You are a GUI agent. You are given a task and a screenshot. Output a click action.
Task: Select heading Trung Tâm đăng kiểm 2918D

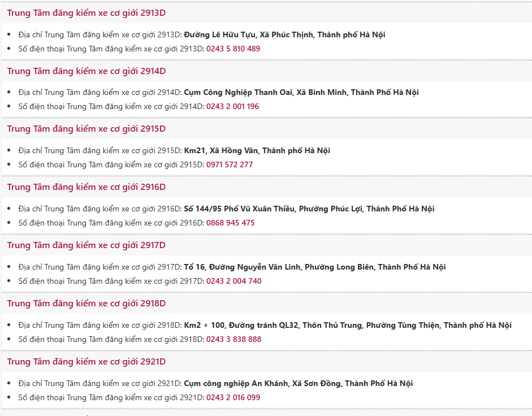(x=86, y=304)
